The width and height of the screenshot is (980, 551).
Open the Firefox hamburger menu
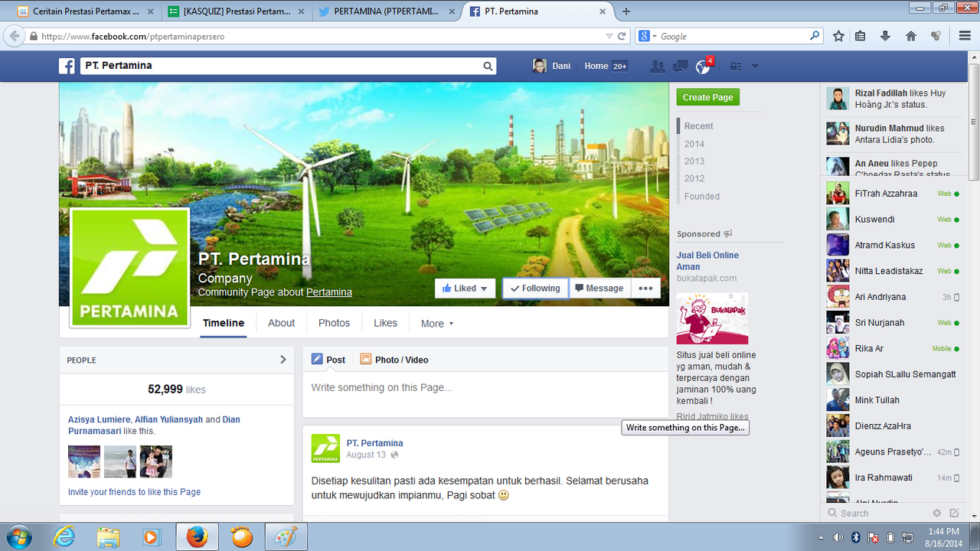(965, 36)
